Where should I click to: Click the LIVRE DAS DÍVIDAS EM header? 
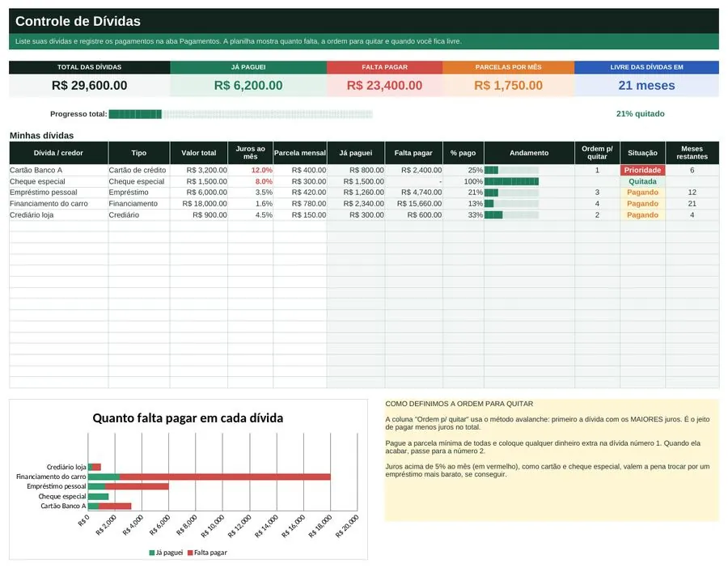647,67
